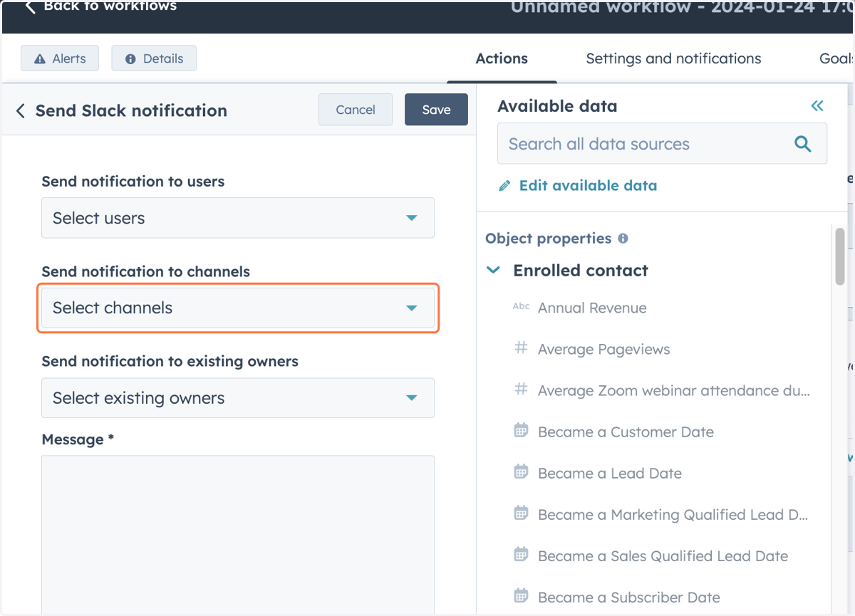Click the pencil icon next to Edit available data
The height and width of the screenshot is (616, 855).
(x=505, y=186)
